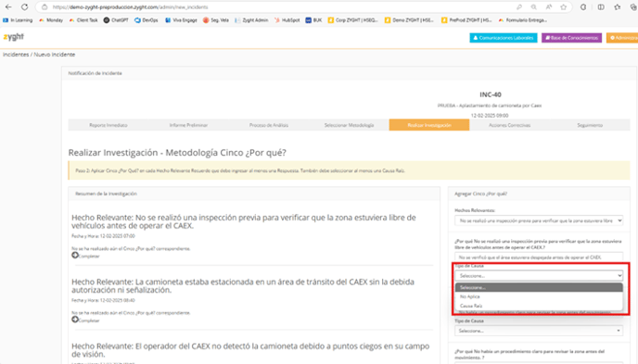Reload the page with the refresh icon
Viewport: 638px width, 364px height.
pyautogui.click(x=24, y=6)
